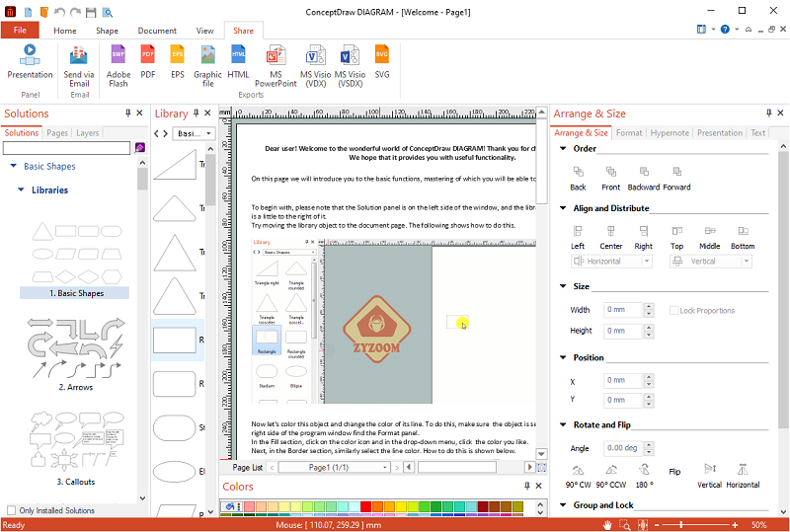Click Send via Email icon

click(x=79, y=66)
